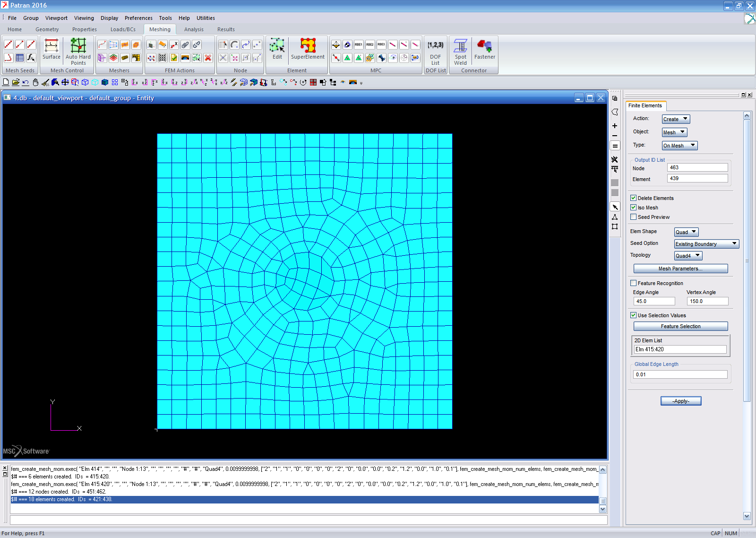The height and width of the screenshot is (538, 756).
Task: Click the wireframe cube display icon
Action: [x=85, y=82]
